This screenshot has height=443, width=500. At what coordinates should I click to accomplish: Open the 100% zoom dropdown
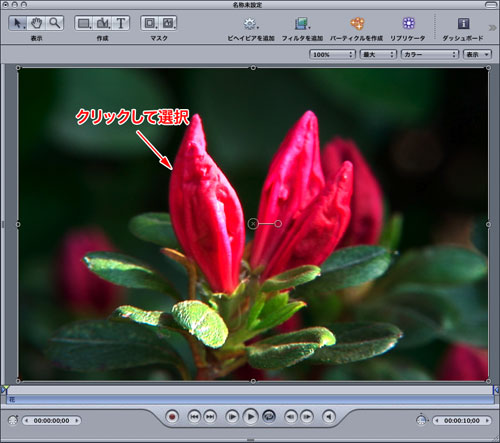point(332,54)
